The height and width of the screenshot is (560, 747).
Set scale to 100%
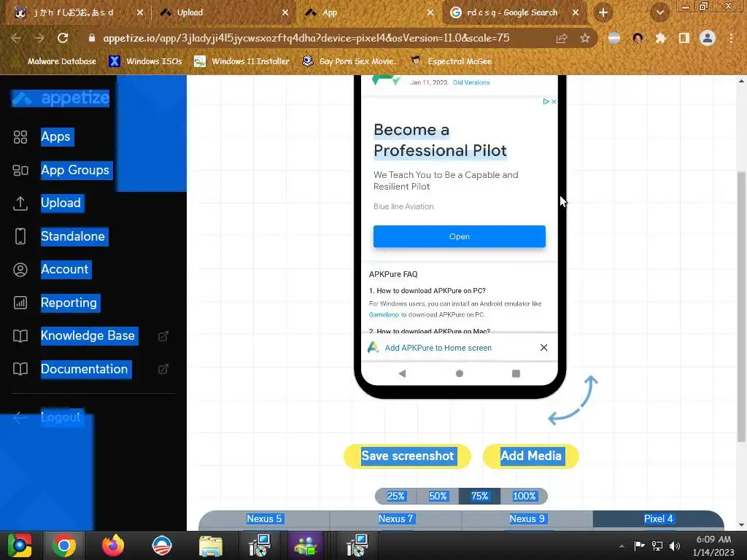(524, 496)
